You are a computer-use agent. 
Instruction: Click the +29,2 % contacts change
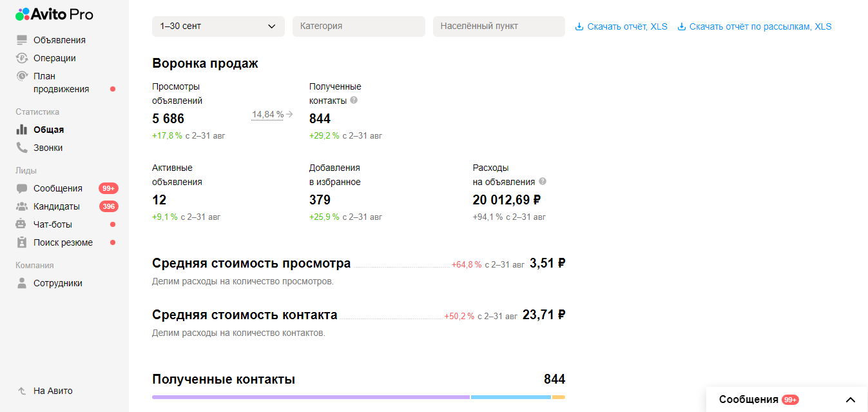(x=324, y=136)
